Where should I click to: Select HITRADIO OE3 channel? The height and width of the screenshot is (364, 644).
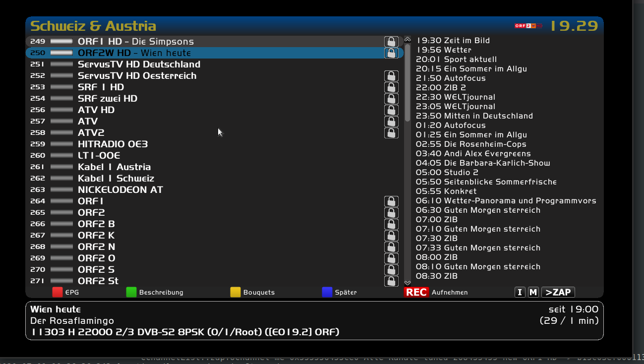(113, 144)
